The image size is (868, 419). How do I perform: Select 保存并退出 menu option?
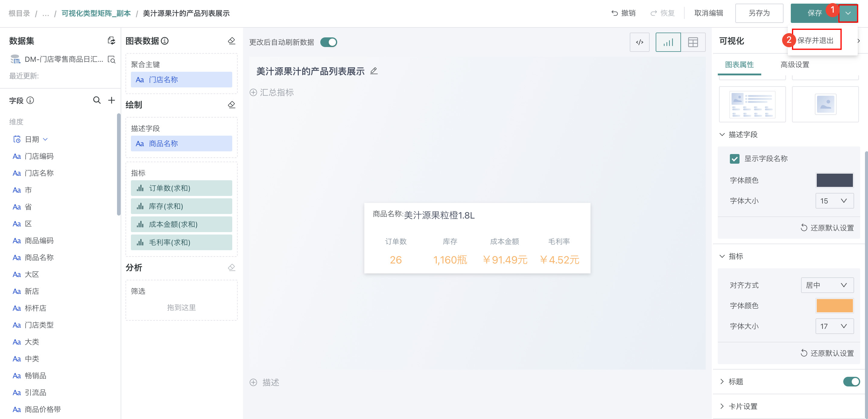click(x=815, y=40)
